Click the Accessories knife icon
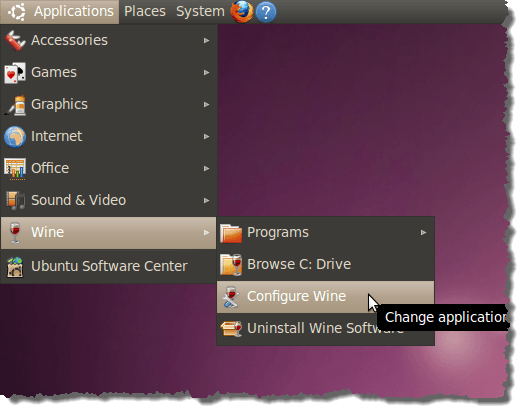Screen dimensions: 525x413 pos(15,41)
